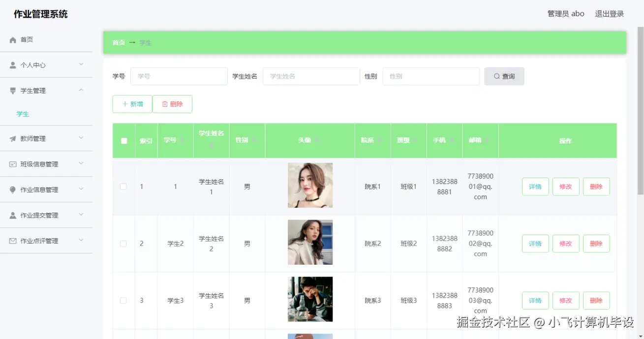Image resolution: width=644 pixels, height=339 pixels.
Task: Click 删除 for student row 1
Action: (x=596, y=186)
